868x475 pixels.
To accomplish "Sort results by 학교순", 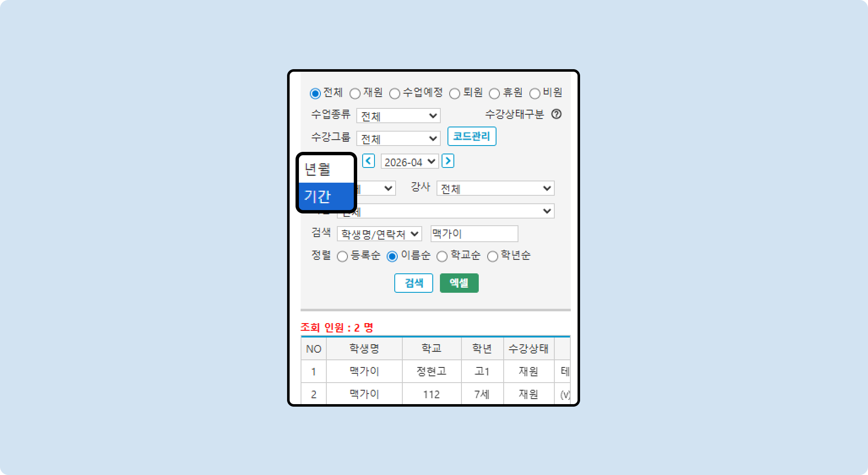I will coord(442,256).
